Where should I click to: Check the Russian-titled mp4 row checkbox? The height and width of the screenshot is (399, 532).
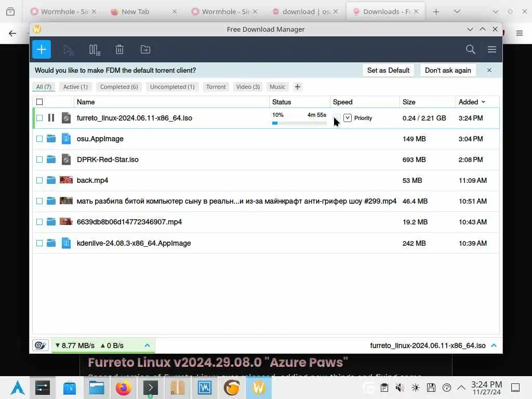point(39,201)
